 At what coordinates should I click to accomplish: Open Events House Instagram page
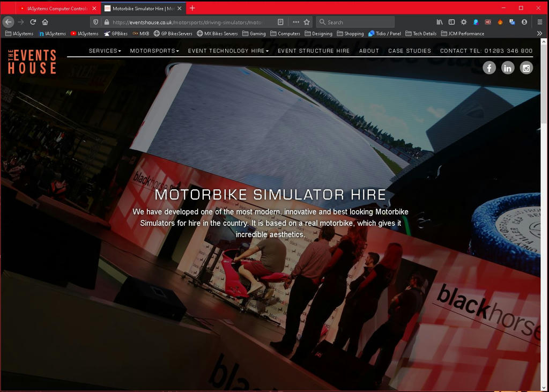coord(526,68)
